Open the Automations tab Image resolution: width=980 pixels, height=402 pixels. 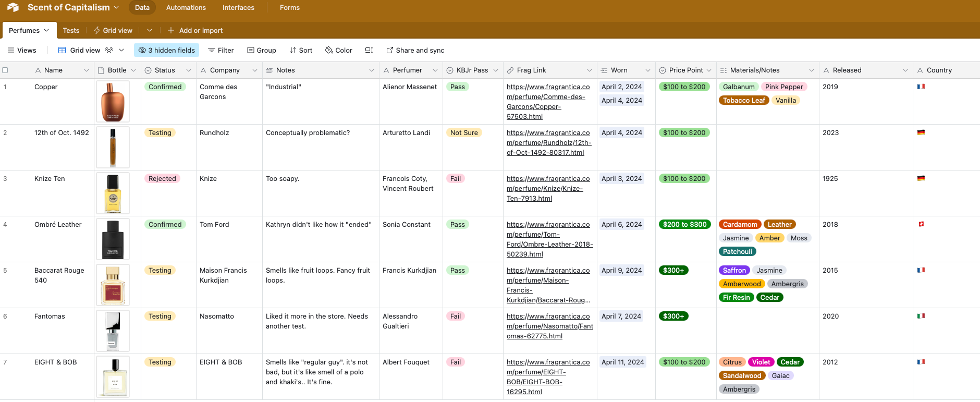[x=186, y=7]
